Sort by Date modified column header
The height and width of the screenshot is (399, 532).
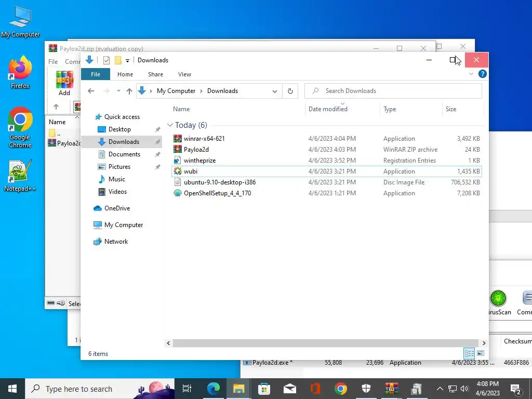(328, 109)
